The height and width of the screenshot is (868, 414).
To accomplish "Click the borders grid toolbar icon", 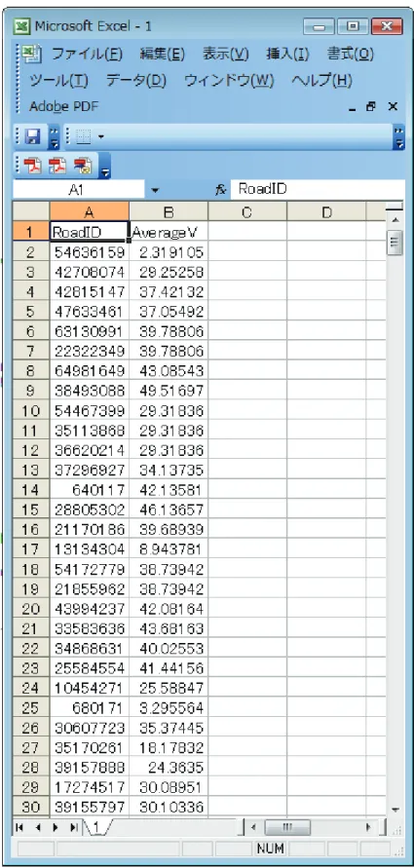I will [x=84, y=135].
